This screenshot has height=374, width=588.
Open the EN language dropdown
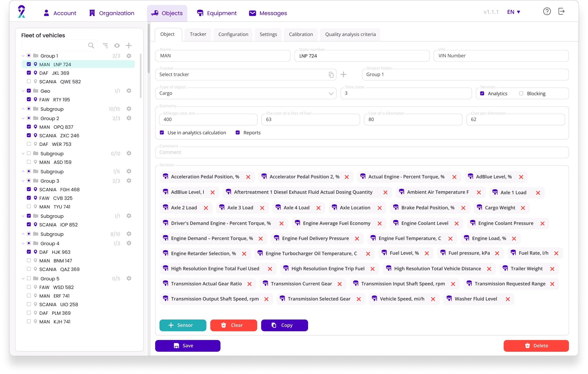coord(513,12)
